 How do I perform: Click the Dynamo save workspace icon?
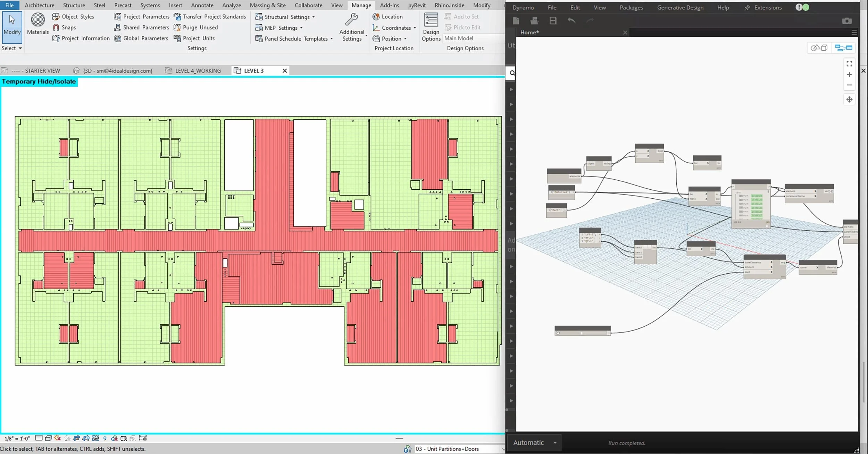[x=553, y=21]
